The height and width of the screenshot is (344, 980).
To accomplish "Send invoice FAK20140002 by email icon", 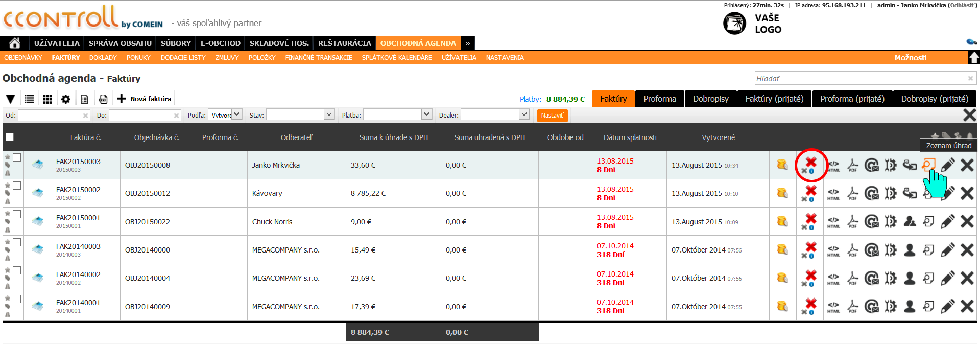I will coord(872,278).
